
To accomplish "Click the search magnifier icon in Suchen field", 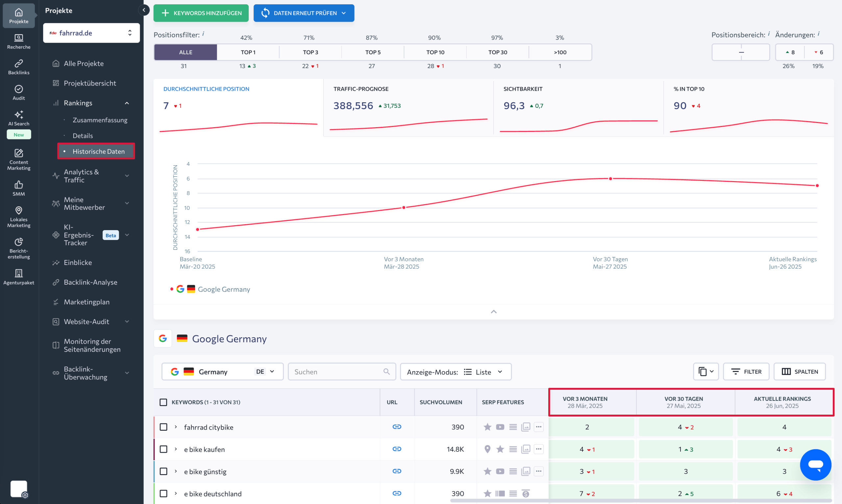I will (386, 371).
